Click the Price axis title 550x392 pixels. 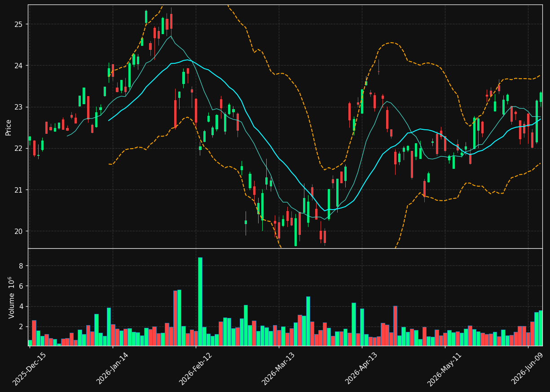pos(9,127)
